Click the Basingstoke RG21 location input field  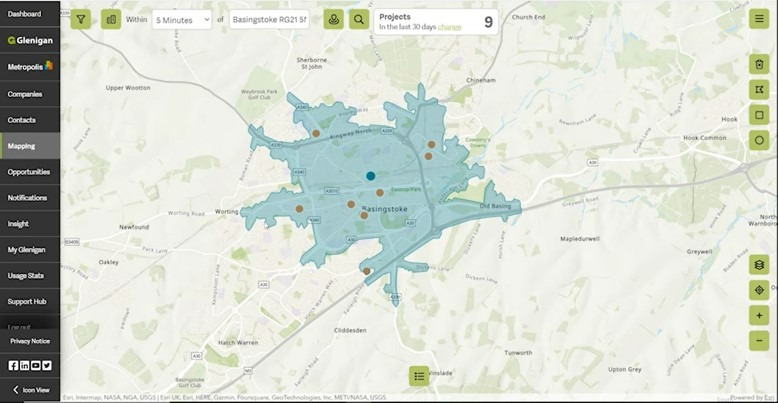(269, 20)
